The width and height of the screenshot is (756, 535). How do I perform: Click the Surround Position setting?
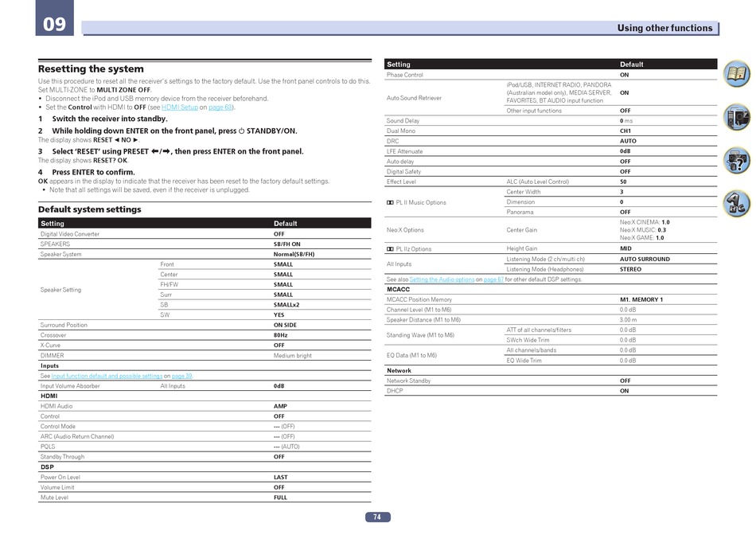pyautogui.click(x=64, y=325)
